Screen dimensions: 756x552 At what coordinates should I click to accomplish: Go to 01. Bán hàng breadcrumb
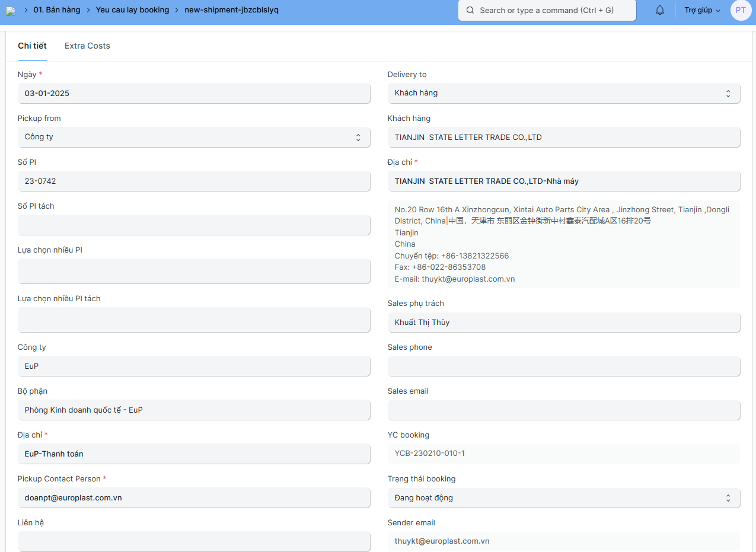point(57,10)
